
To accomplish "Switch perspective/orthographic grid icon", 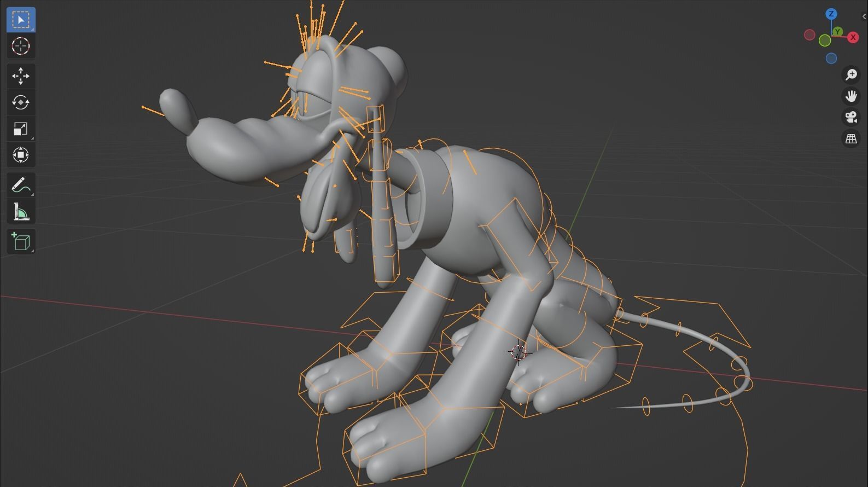I will [x=851, y=138].
